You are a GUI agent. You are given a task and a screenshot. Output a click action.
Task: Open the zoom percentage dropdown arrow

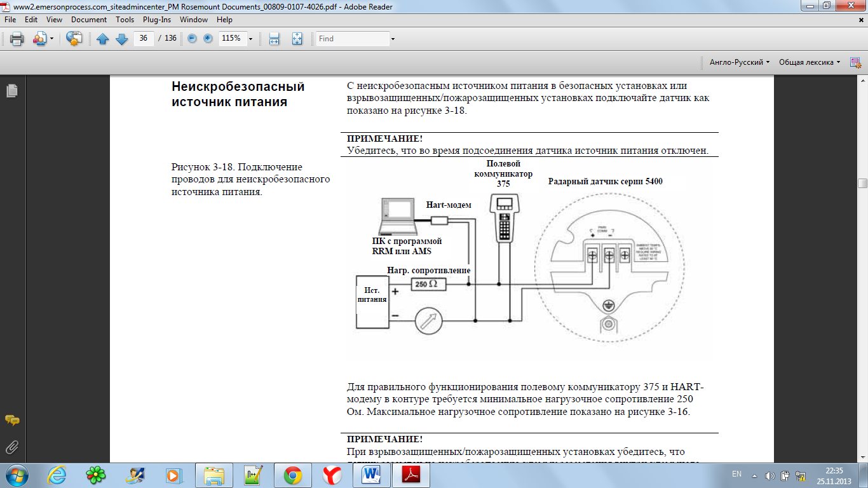pos(251,39)
